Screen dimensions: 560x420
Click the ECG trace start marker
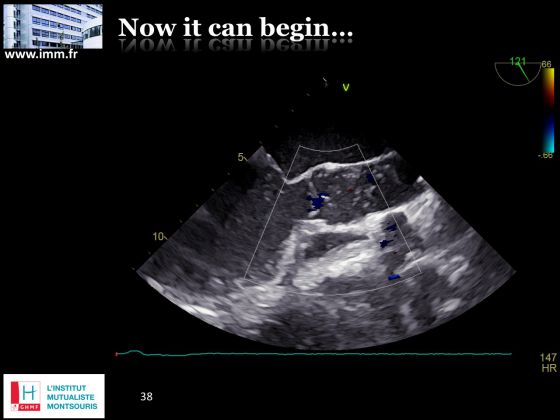tap(116, 354)
